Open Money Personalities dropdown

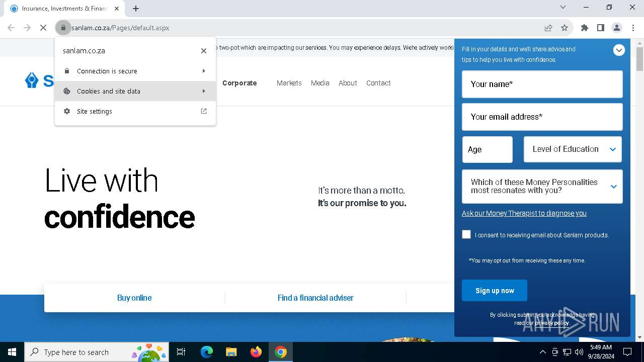pyautogui.click(x=542, y=187)
